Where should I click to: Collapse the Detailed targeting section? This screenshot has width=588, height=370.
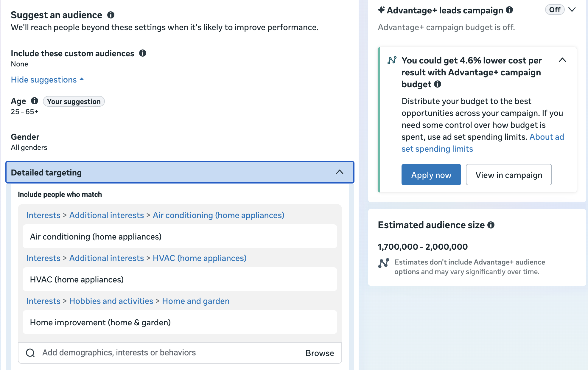(340, 172)
